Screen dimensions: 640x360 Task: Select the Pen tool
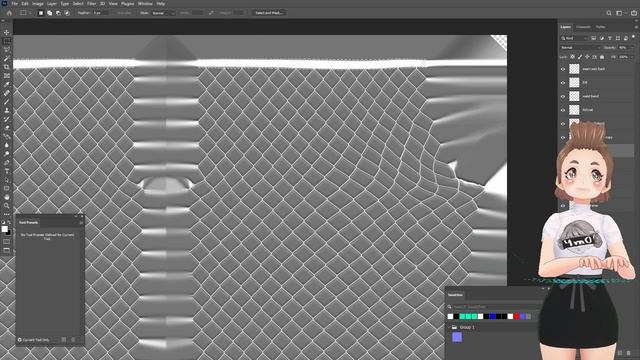pyautogui.click(x=7, y=162)
